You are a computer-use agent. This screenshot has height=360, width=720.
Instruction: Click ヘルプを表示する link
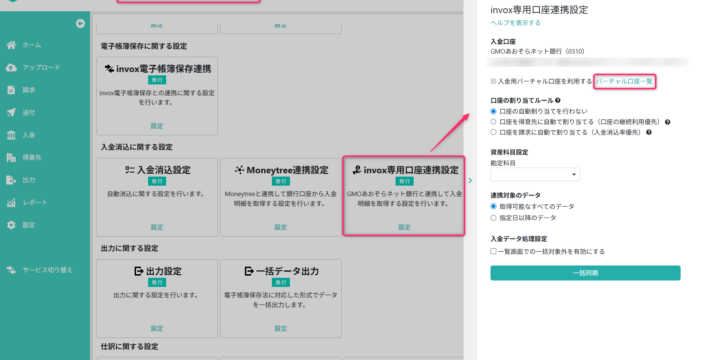pos(515,23)
